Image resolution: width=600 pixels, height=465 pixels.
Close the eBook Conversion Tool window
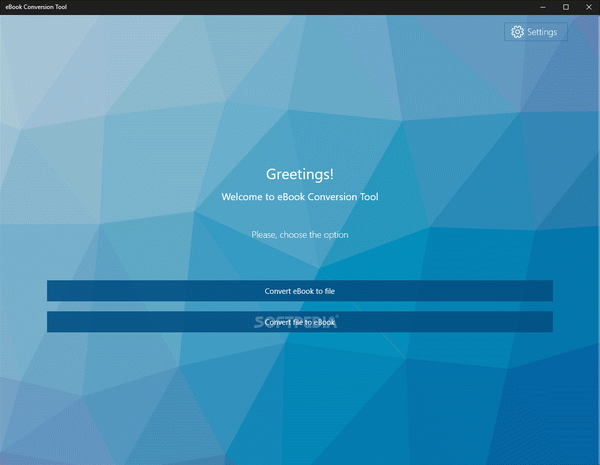coord(589,7)
